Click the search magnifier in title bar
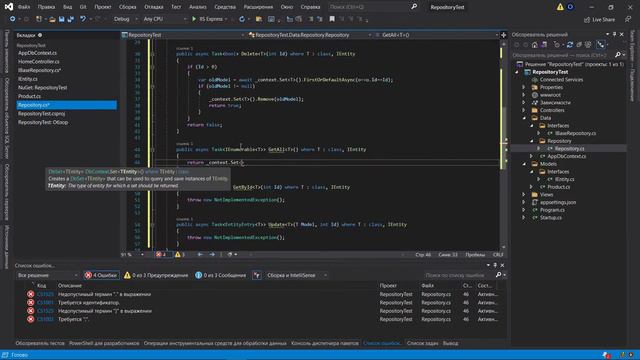Viewport: 640px width, 360px height. tap(414, 7)
